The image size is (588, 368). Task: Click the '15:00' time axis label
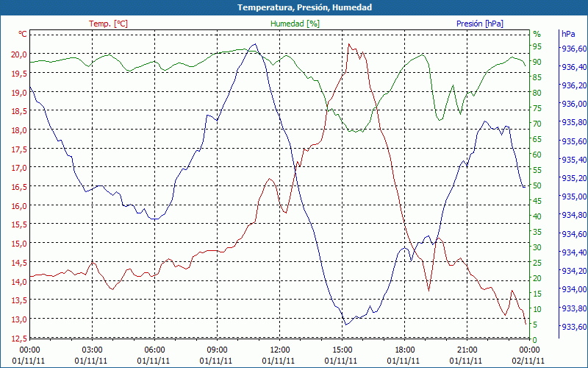pyautogui.click(x=342, y=350)
